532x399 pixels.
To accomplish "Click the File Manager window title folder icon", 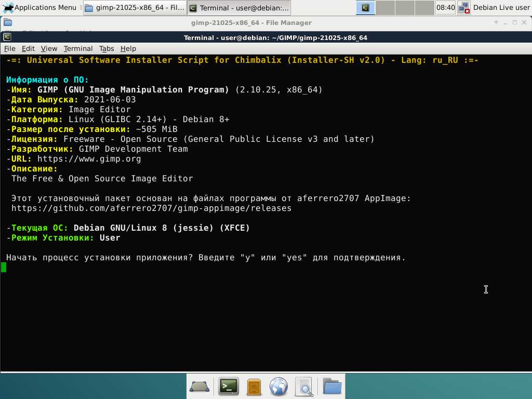I will tap(8, 22).
